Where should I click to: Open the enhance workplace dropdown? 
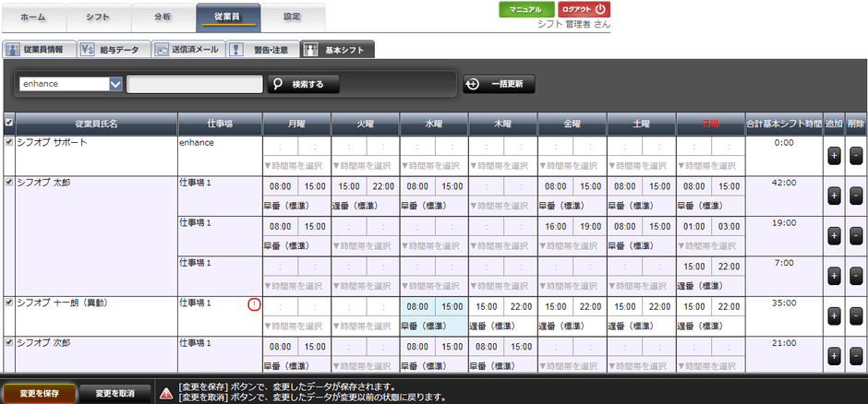click(71, 84)
